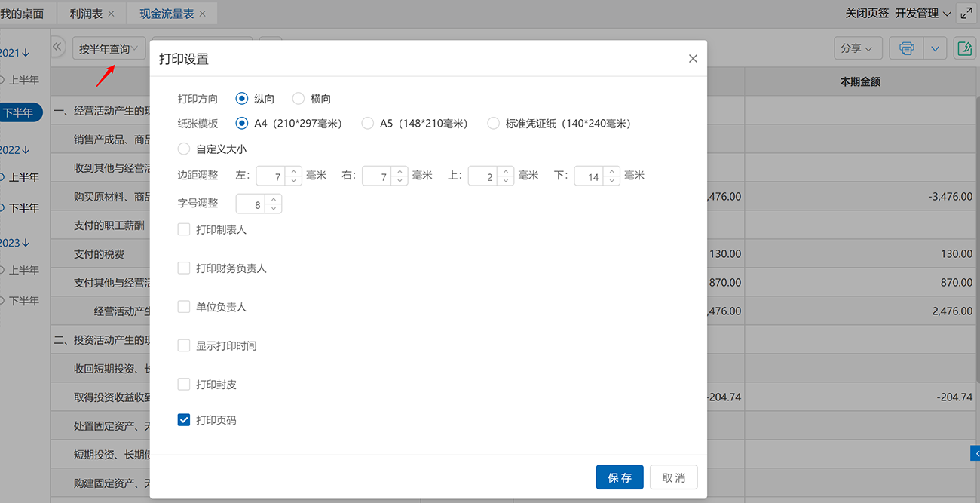Select 横向 print orientation
This screenshot has height=503, width=980.
299,98
